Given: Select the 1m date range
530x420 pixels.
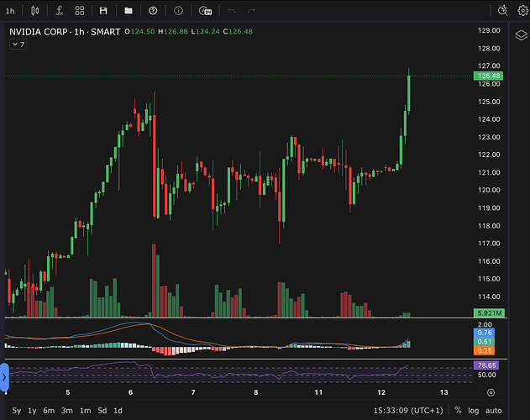Looking at the screenshot, I should pyautogui.click(x=85, y=411).
